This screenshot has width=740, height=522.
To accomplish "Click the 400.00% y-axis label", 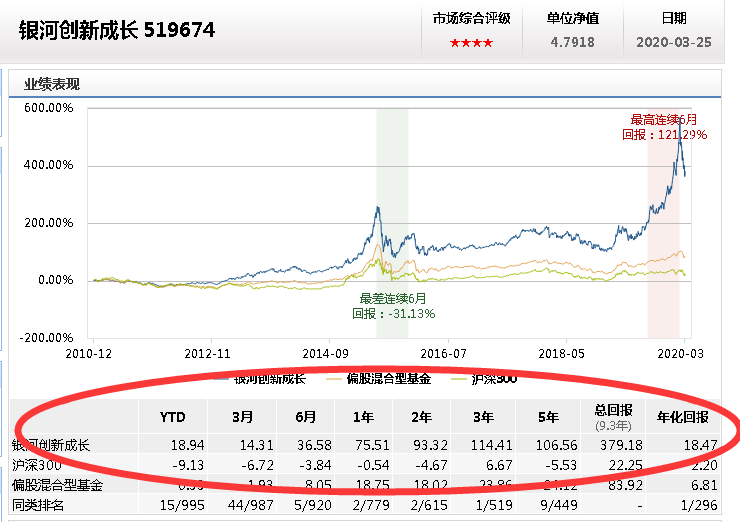I will coord(49,165).
